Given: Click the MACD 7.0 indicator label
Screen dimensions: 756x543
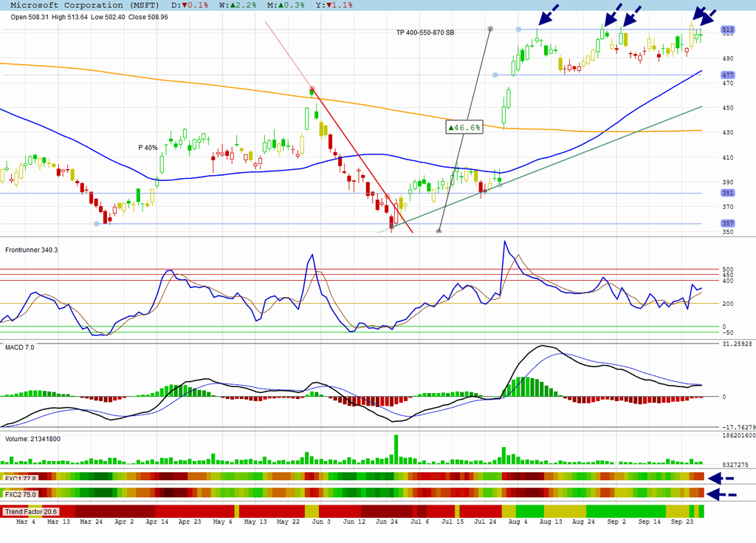Looking at the screenshot, I should click(20, 347).
